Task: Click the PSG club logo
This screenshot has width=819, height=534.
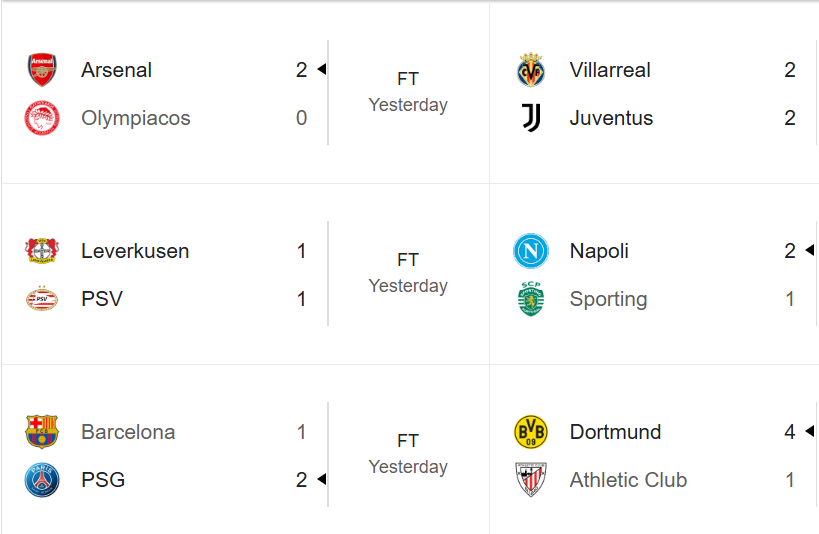Action: (42, 480)
